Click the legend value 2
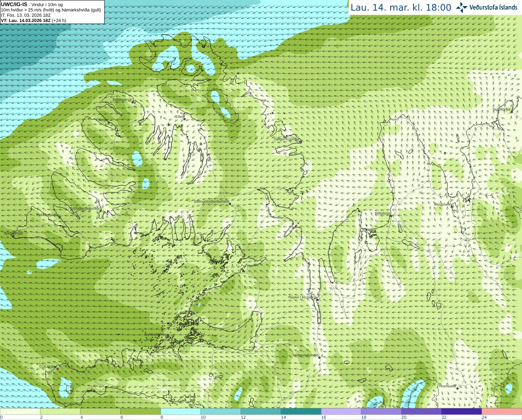 click(41, 418)
